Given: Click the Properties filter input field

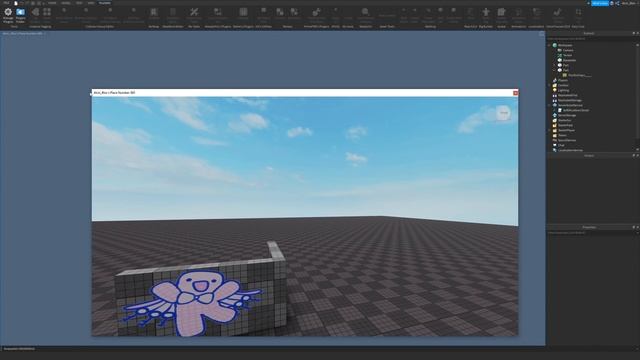Looking at the screenshot, I should coord(591,233).
